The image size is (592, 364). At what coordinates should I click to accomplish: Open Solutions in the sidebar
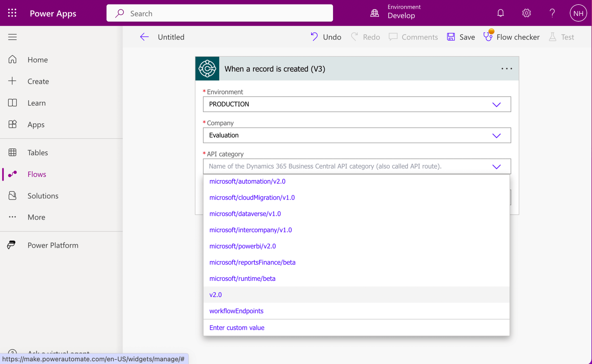pos(43,196)
